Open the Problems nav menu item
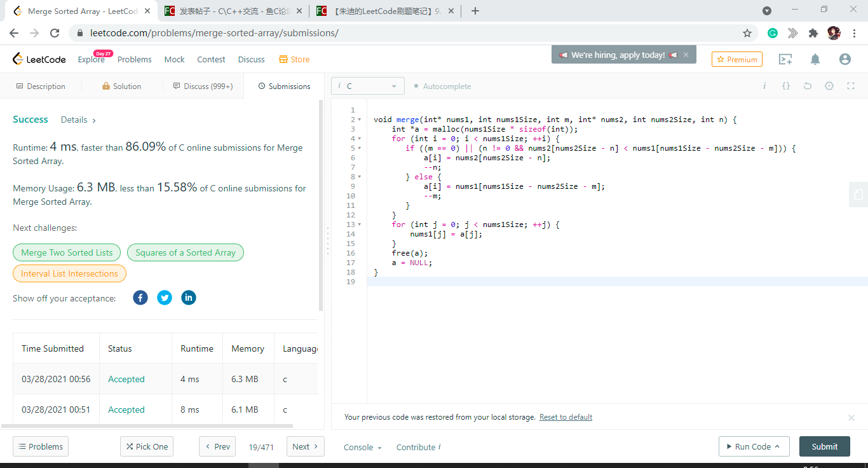Screen dimensions: 868x468 pyautogui.click(x=135, y=59)
